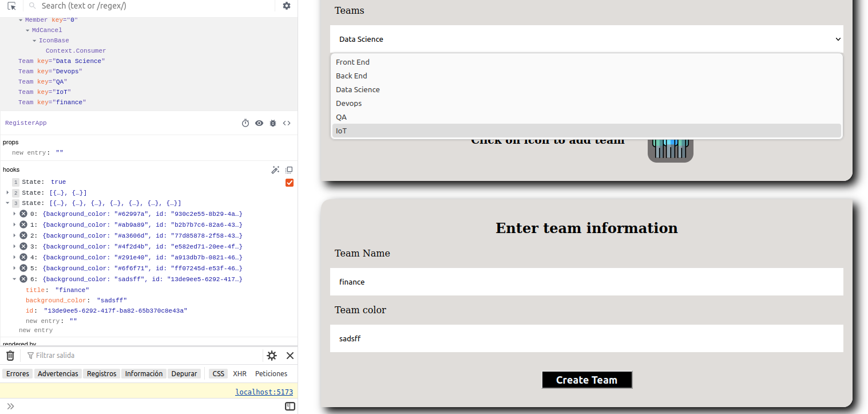The height and width of the screenshot is (414, 868).
Task: Copy hooks to clipboard icon
Action: pos(289,170)
